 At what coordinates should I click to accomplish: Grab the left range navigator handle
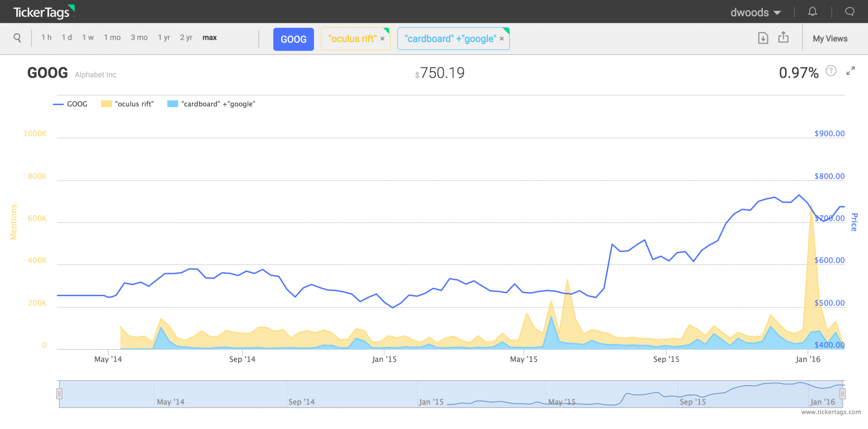click(x=59, y=394)
